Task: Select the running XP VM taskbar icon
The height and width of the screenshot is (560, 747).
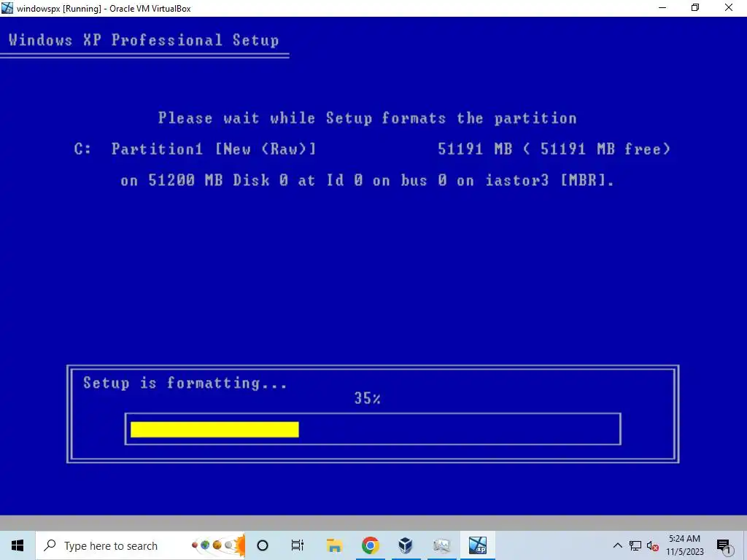Action: click(477, 545)
